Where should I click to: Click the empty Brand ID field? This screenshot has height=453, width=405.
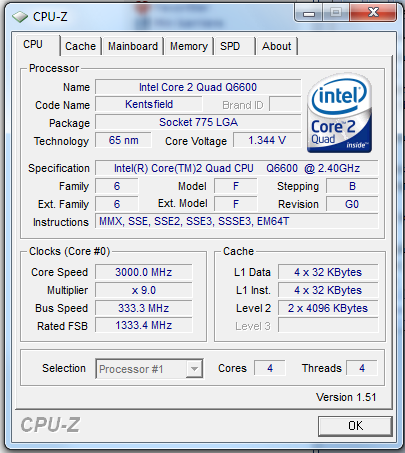point(285,104)
